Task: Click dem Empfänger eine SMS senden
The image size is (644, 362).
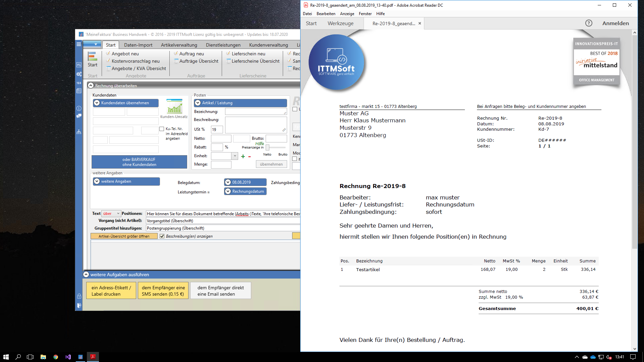Action: click(x=163, y=291)
